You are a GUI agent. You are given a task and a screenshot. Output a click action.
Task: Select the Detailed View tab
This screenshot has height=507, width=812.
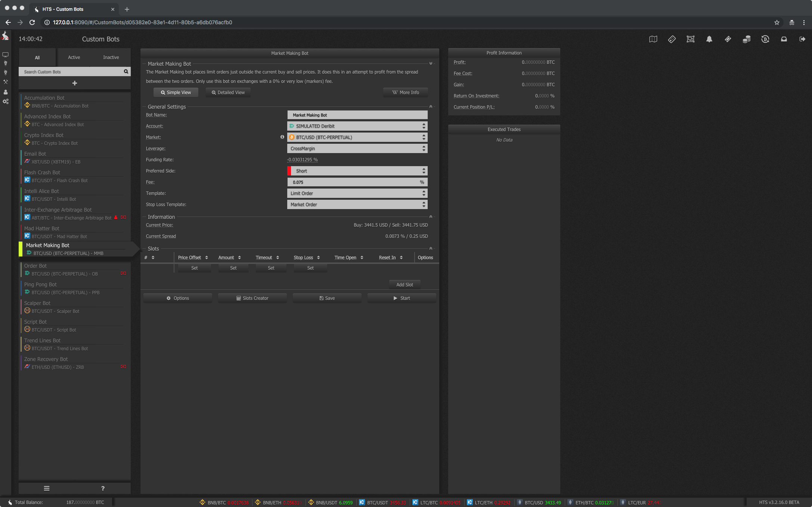228,92
